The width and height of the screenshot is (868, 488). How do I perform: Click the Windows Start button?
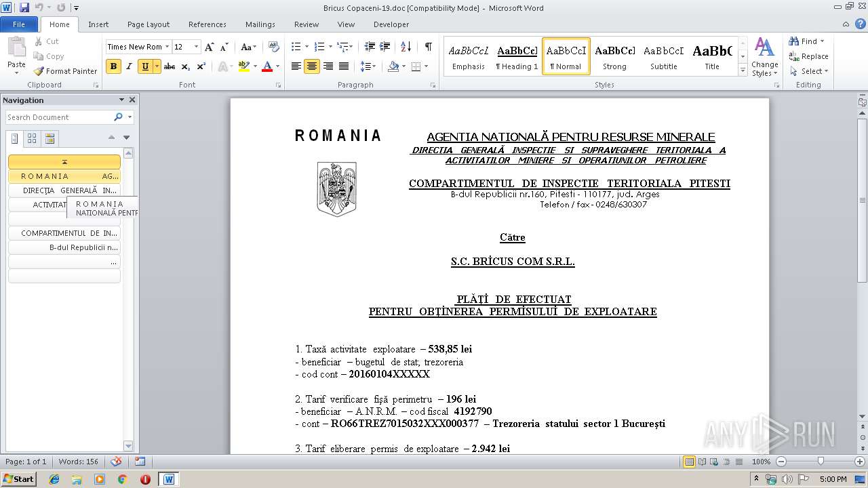coord(18,479)
